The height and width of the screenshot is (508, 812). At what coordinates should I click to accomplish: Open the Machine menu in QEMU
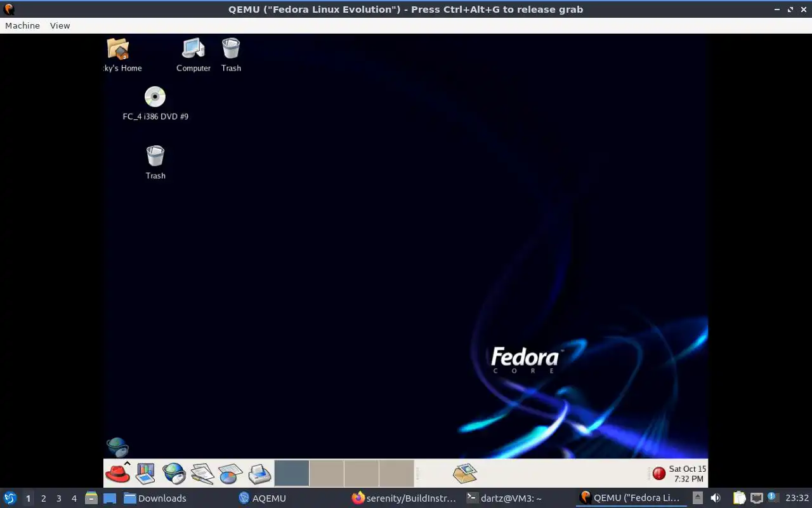point(22,25)
